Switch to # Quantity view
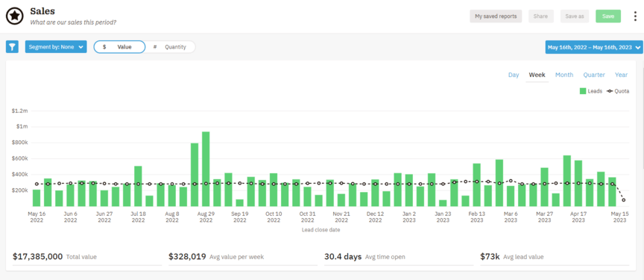Screen dimensions: 644x280 coord(170,47)
